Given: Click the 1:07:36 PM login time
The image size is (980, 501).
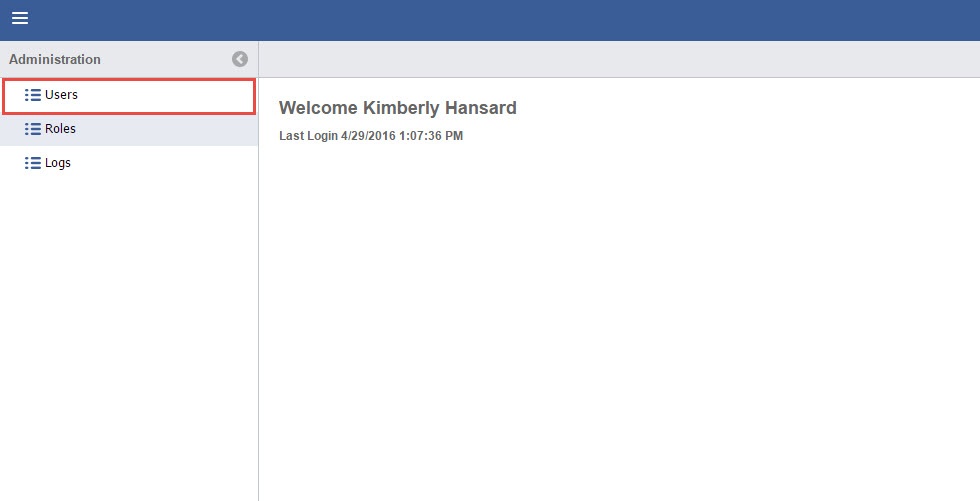Looking at the screenshot, I should [434, 136].
